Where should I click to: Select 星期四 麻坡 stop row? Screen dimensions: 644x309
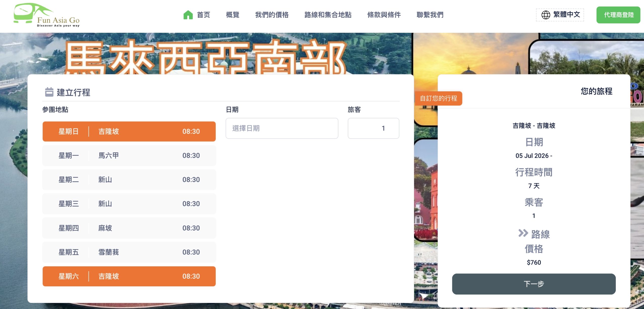(129, 228)
